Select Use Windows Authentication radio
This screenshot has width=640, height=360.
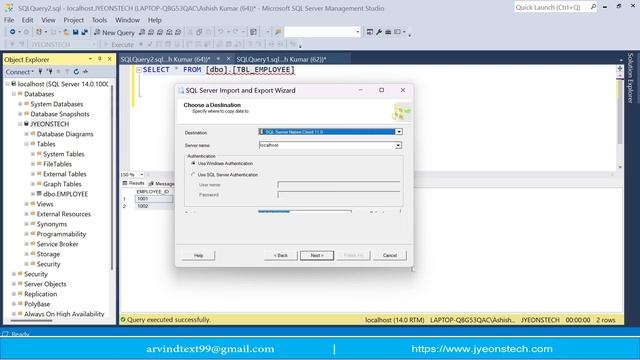coord(193,163)
